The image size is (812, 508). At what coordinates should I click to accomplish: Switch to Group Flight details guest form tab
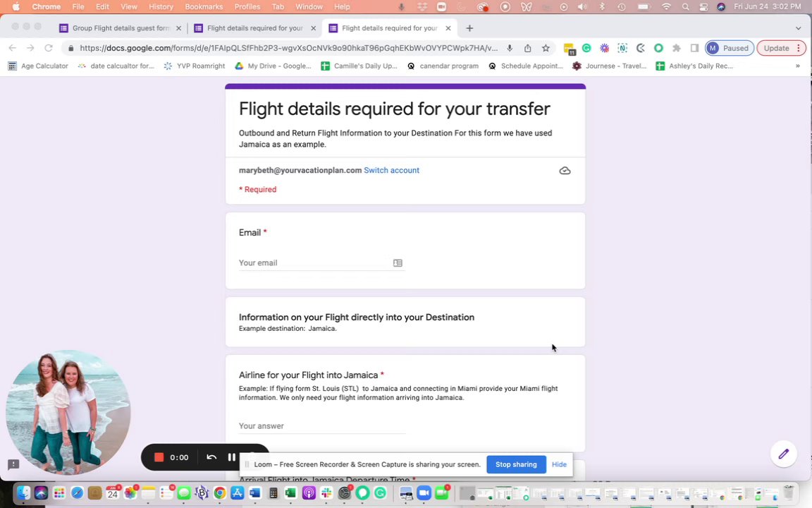click(121, 28)
